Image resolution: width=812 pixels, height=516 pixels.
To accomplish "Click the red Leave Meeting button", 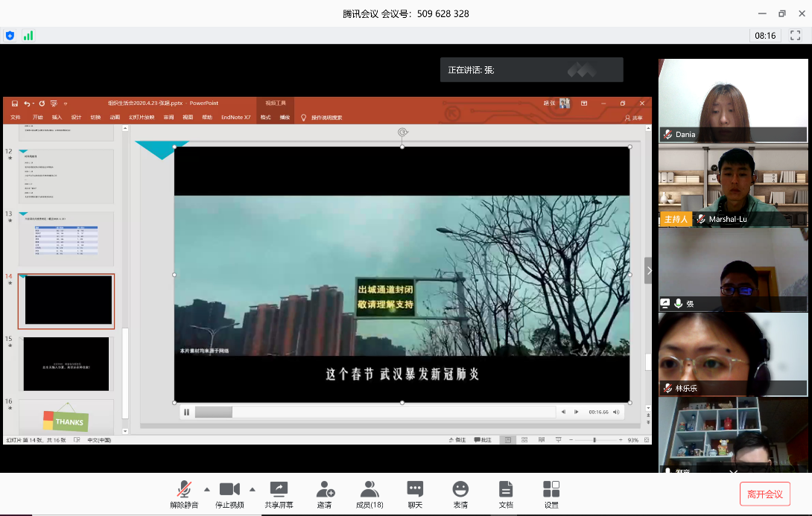I will [764, 494].
